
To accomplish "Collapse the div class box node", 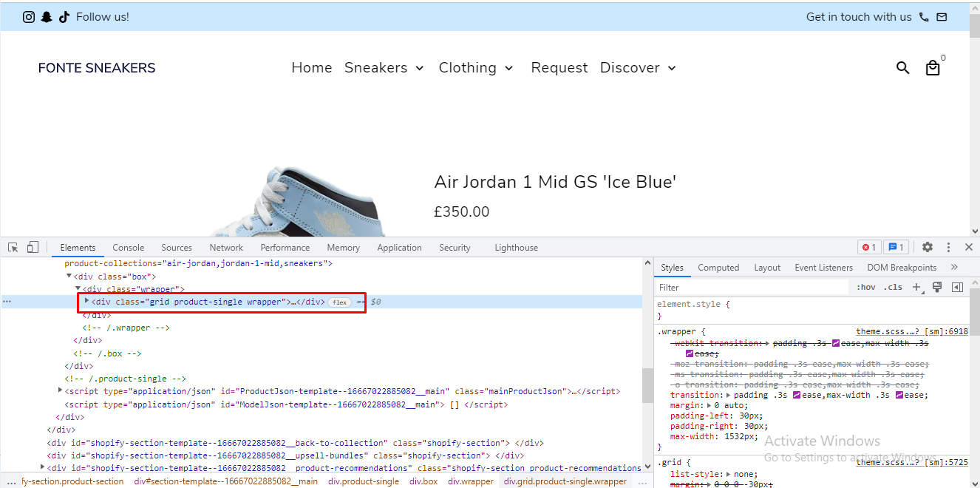I will click(69, 277).
